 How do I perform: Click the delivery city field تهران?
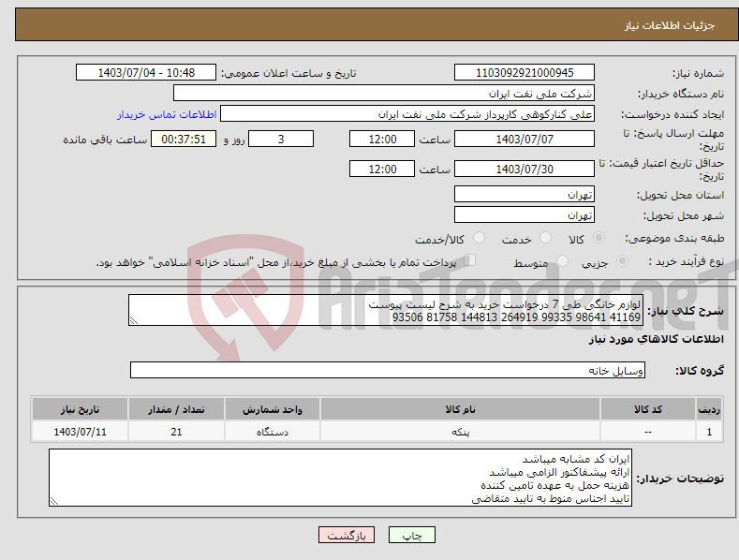(525, 215)
